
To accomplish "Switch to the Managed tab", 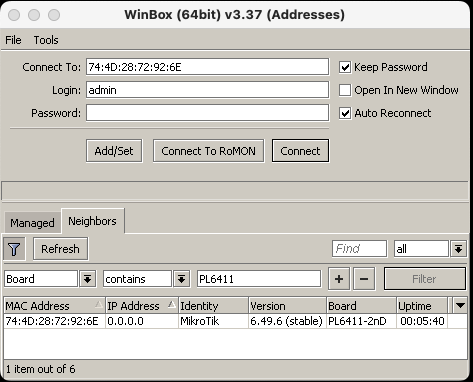I will (32, 223).
